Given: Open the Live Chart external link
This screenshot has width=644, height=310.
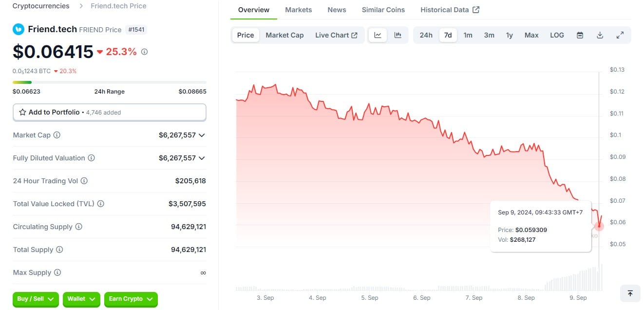Looking at the screenshot, I should point(336,35).
